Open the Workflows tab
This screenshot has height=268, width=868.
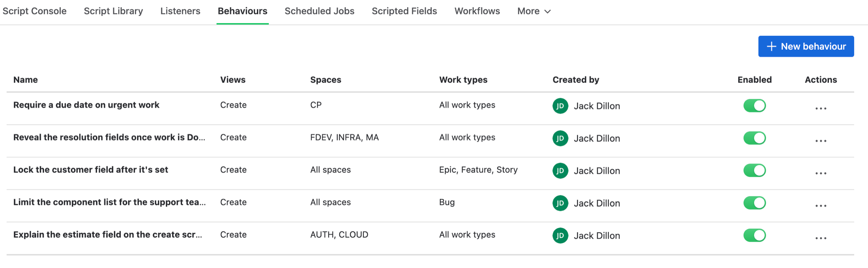(x=477, y=11)
